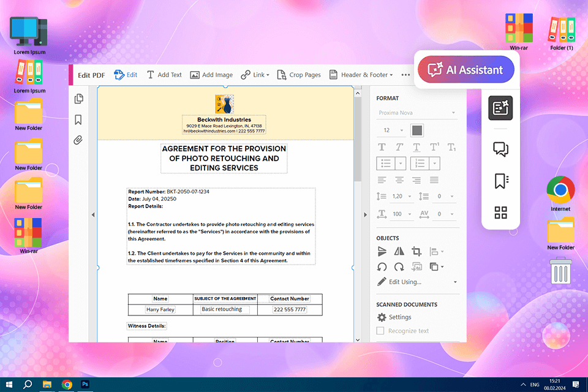The width and height of the screenshot is (588, 392).
Task: Justify text alignment
Action: point(434,181)
